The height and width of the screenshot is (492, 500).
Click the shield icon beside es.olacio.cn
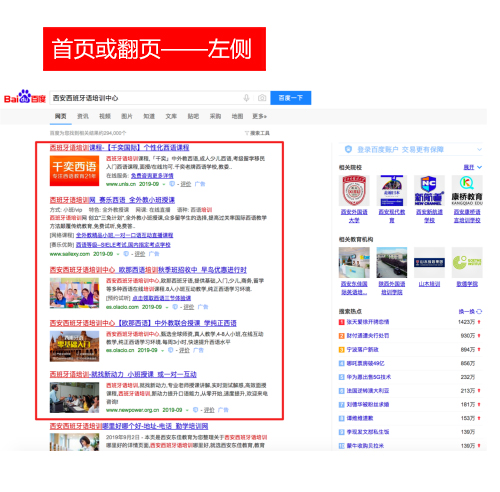[x=171, y=350]
